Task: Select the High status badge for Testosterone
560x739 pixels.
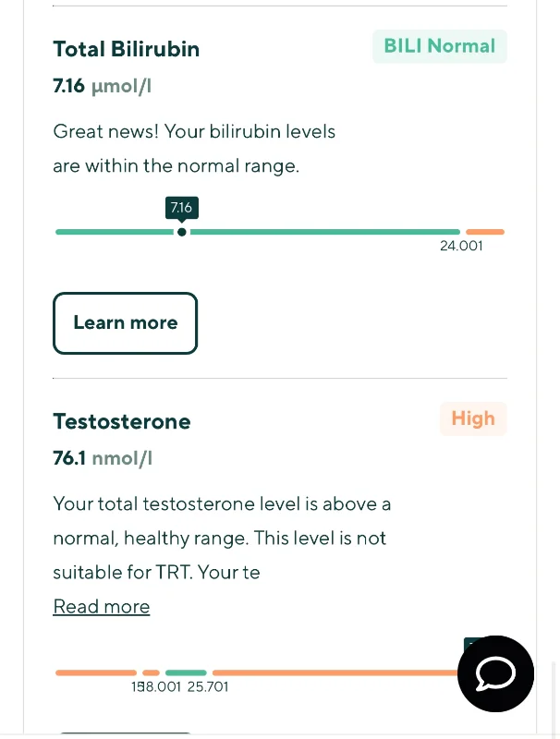Action: (473, 418)
